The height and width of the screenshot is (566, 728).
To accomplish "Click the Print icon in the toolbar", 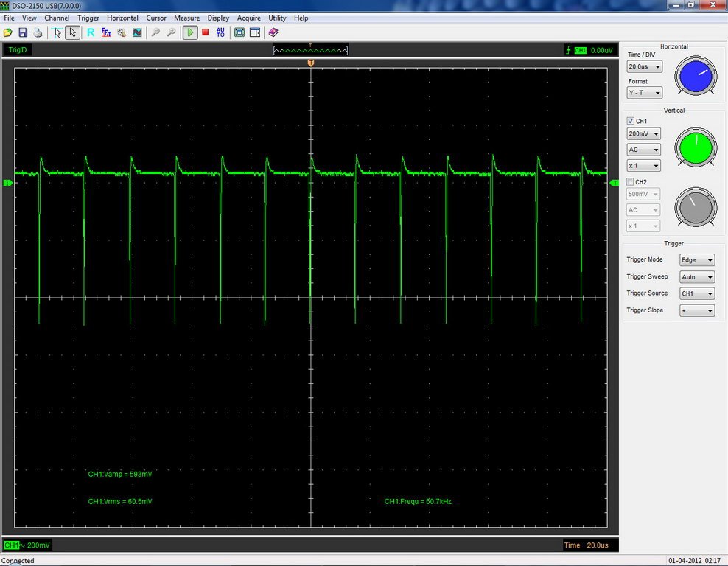I will tap(39, 32).
